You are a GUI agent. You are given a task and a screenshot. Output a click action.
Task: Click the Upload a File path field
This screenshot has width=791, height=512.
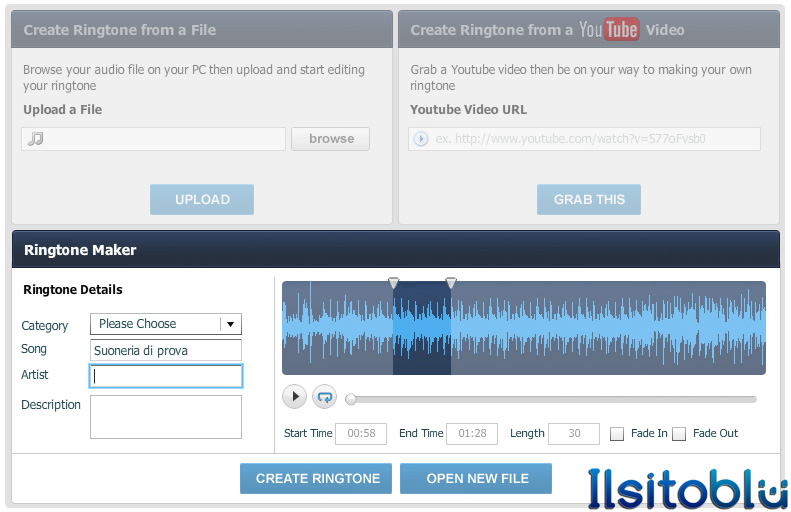click(153, 139)
